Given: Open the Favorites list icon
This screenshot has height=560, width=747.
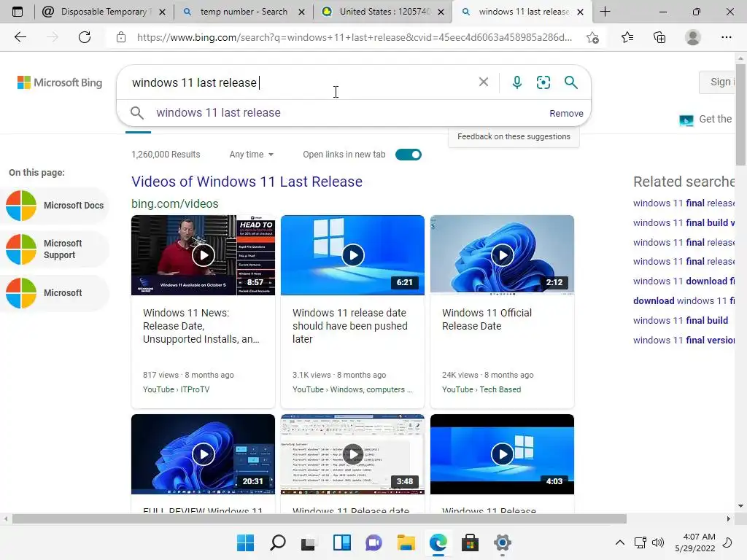Looking at the screenshot, I should pyautogui.click(x=627, y=37).
